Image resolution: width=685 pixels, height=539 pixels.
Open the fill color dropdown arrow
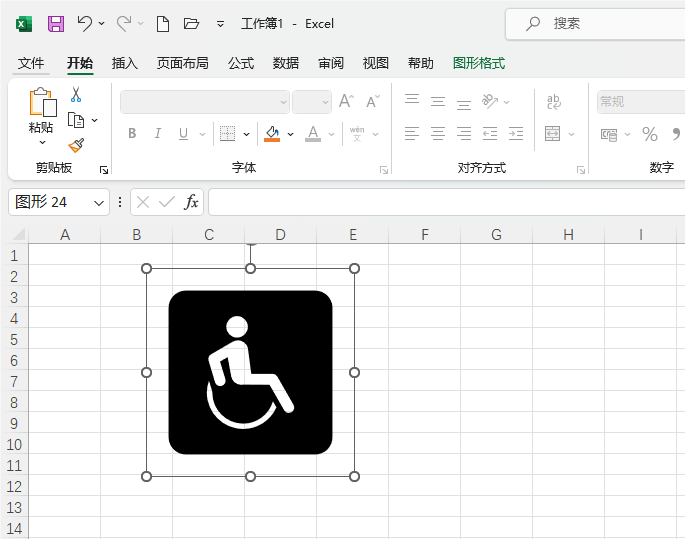(x=291, y=134)
